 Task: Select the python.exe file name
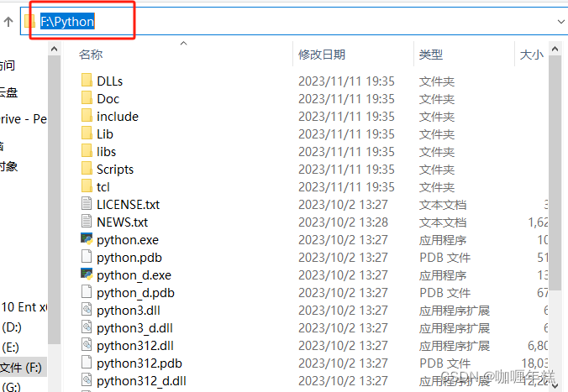[128, 240]
